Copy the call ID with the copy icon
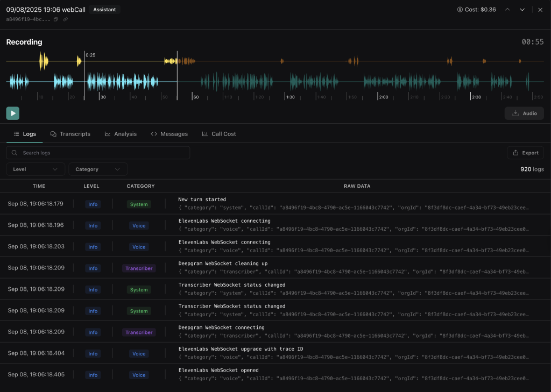 point(56,19)
